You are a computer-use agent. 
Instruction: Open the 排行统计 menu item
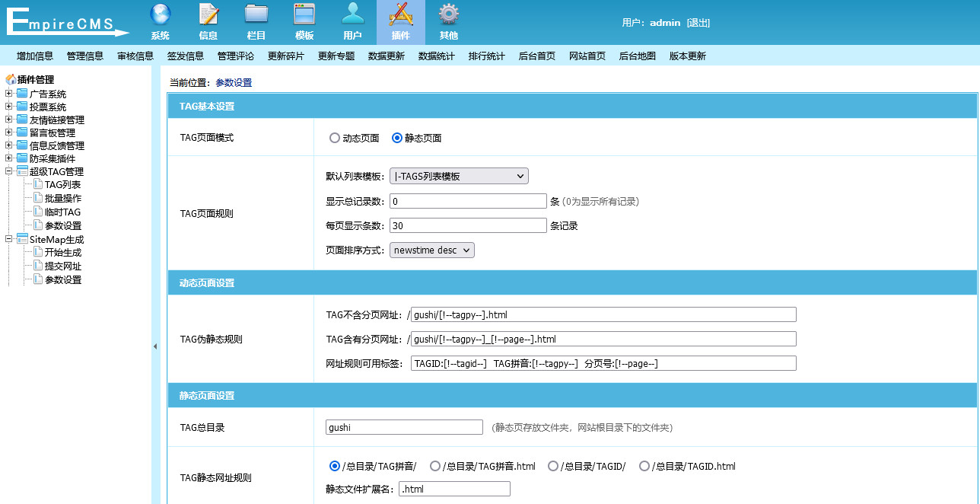tap(487, 56)
